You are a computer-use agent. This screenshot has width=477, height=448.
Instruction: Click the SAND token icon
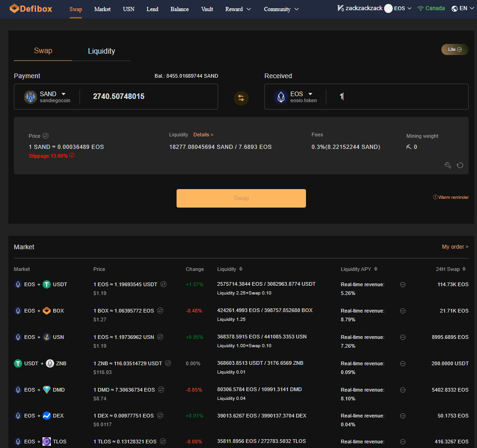click(x=31, y=97)
